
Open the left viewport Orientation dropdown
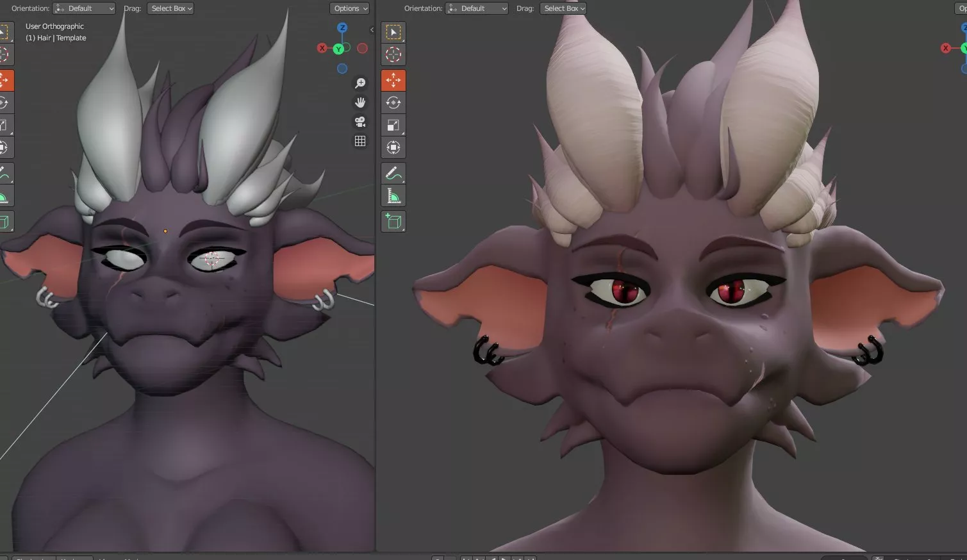(84, 8)
